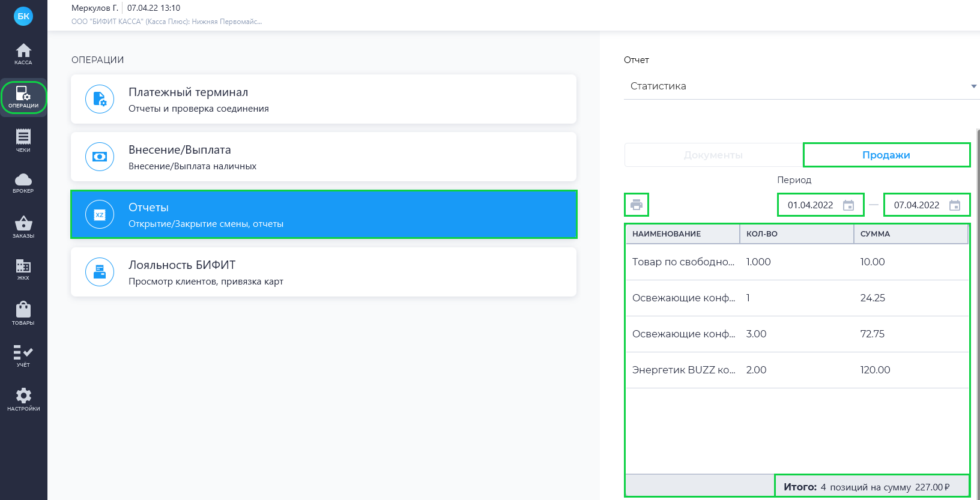The width and height of the screenshot is (980, 500).
Task: Select the Энергетик BUZZ row
Action: pyautogui.click(x=797, y=370)
